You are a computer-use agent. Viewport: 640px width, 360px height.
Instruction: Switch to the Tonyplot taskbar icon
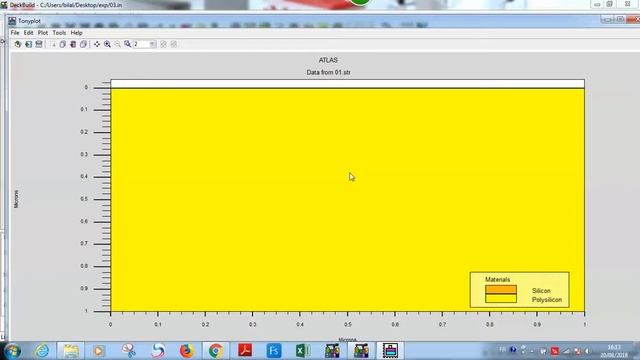390,351
